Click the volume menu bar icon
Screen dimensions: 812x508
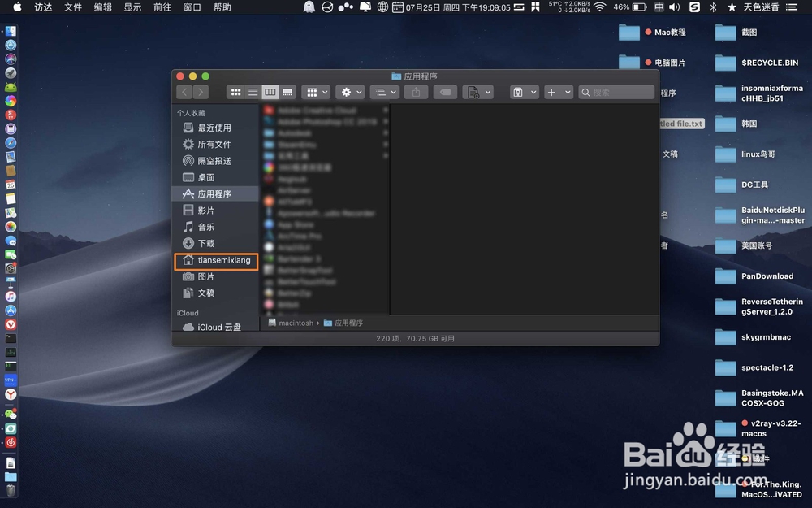coord(674,7)
